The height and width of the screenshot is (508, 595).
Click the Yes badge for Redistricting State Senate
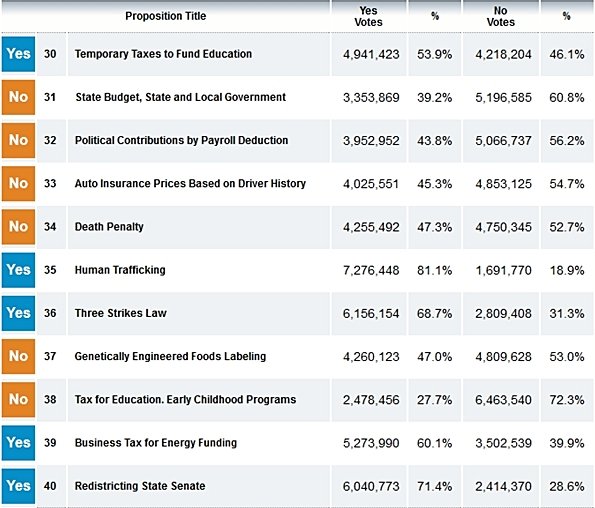(18, 486)
